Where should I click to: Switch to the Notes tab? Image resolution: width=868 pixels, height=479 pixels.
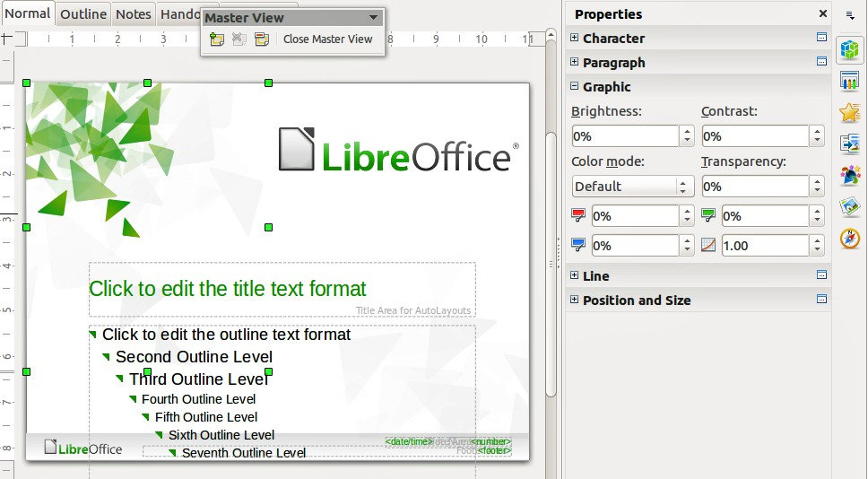click(x=133, y=13)
